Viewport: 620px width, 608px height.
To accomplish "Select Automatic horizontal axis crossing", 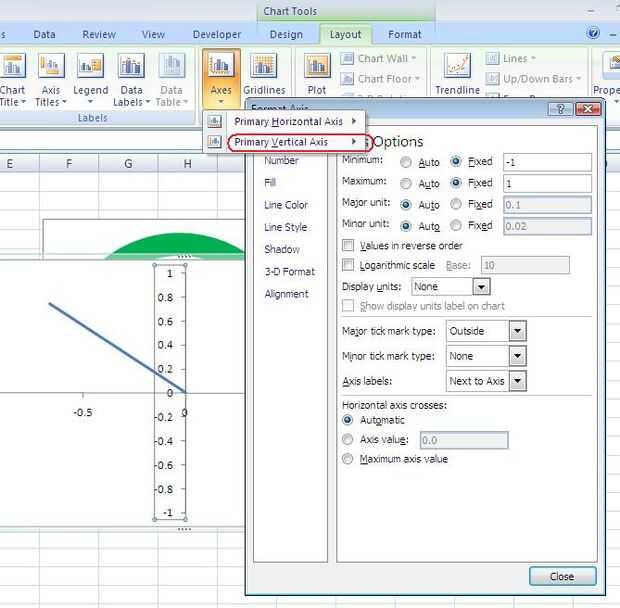I will coord(348,420).
